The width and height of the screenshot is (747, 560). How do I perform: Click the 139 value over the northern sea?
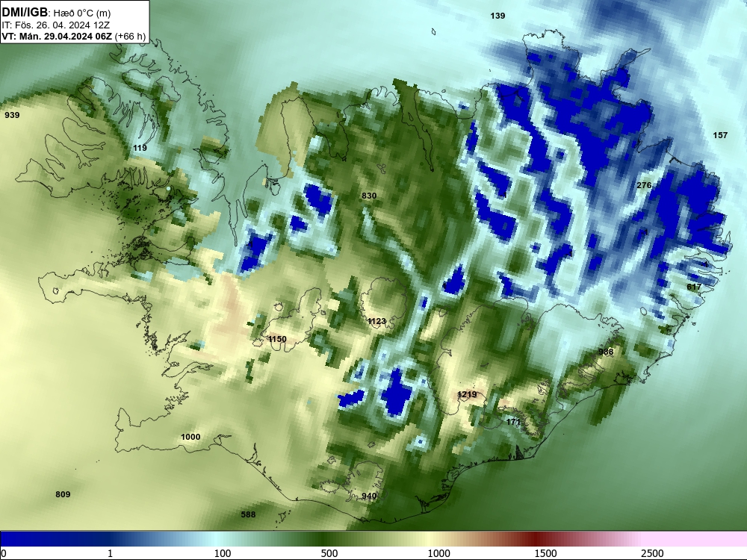click(x=498, y=16)
